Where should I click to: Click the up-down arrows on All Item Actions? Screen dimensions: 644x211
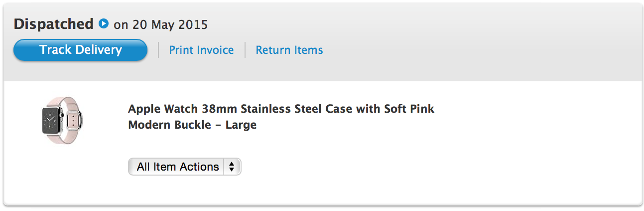coord(232,167)
